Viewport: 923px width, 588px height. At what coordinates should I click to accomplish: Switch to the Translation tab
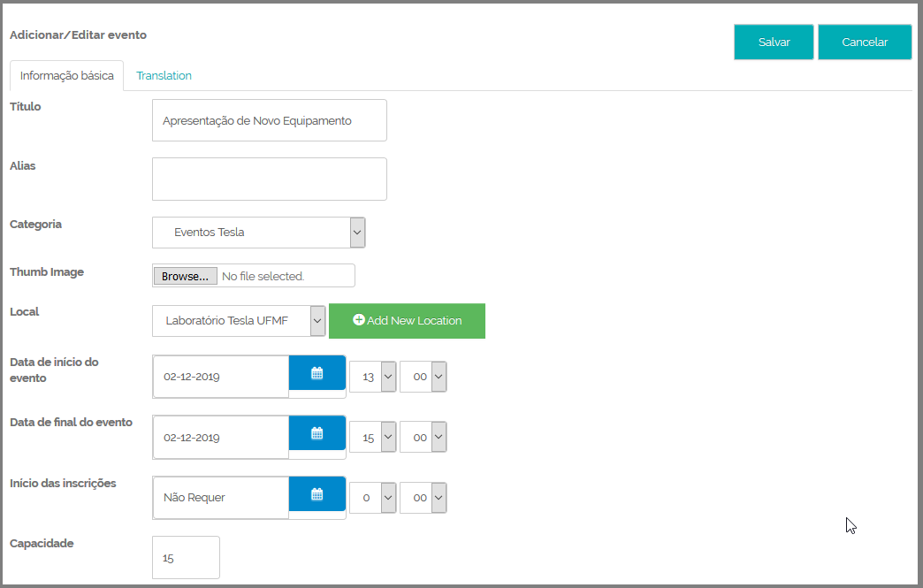(x=164, y=75)
